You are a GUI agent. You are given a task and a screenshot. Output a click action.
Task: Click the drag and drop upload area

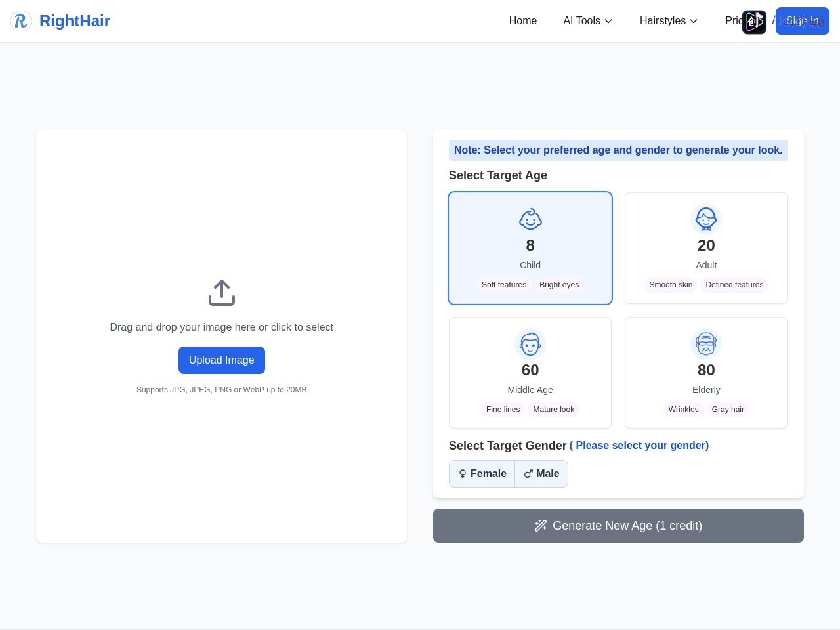222,336
